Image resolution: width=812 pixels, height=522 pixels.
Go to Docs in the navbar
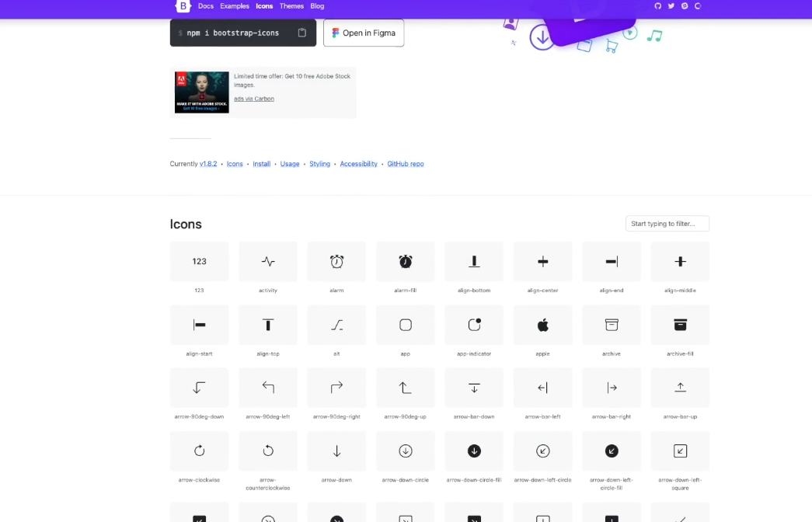pyautogui.click(x=206, y=6)
